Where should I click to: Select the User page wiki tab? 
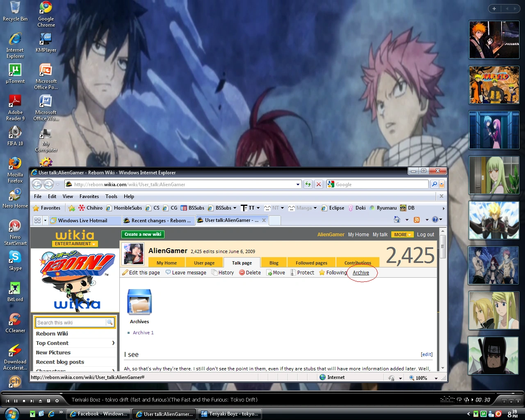click(204, 263)
